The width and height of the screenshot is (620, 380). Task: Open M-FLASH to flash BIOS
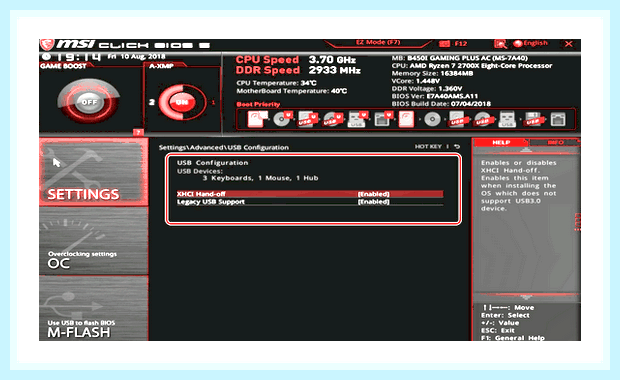(93, 308)
